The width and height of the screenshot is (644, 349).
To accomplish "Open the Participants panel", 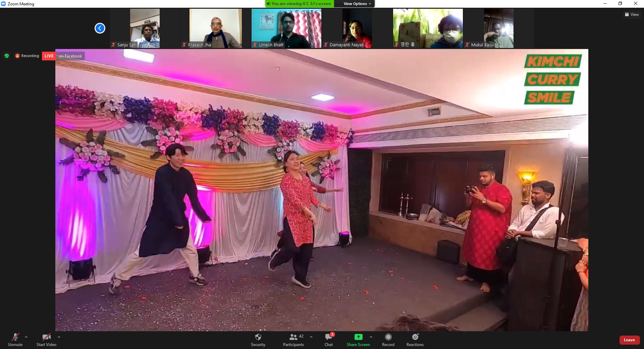I will pyautogui.click(x=293, y=339).
